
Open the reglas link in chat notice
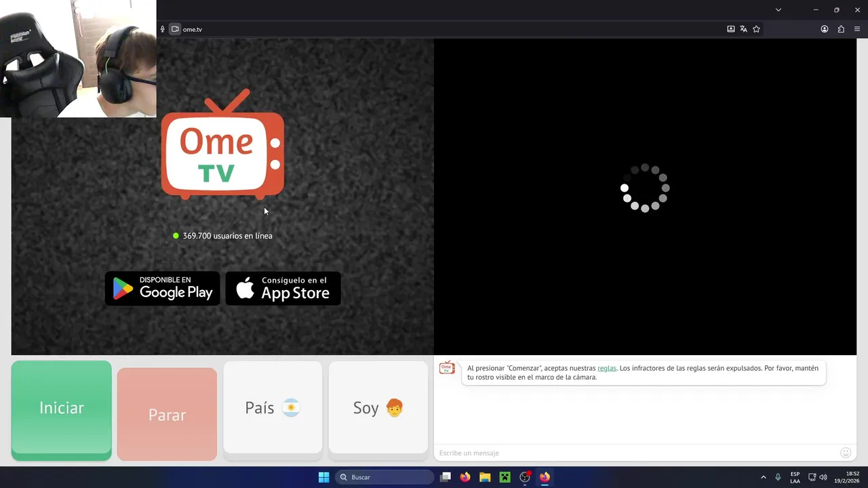607,368
